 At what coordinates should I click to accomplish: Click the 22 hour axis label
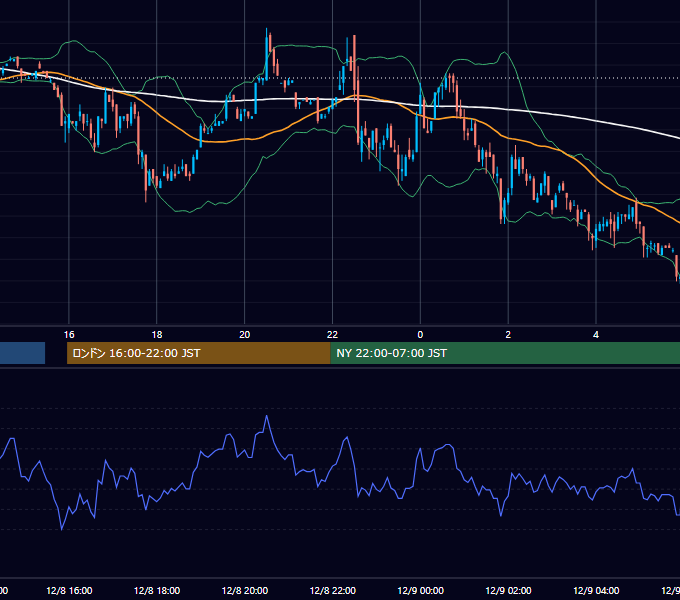pos(332,335)
